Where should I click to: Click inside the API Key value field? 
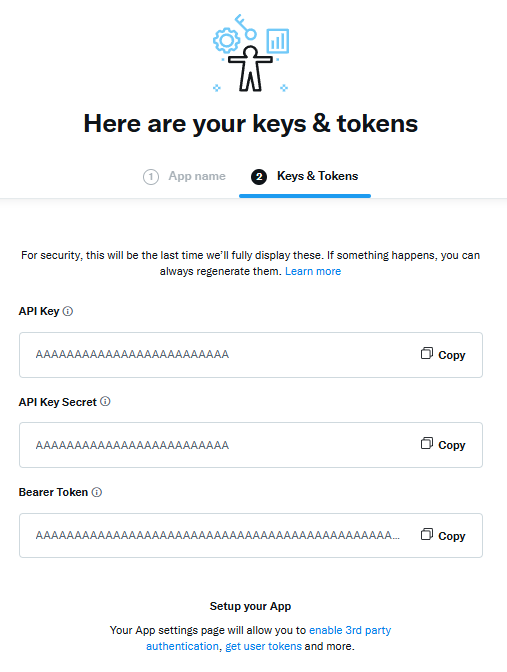click(251, 355)
